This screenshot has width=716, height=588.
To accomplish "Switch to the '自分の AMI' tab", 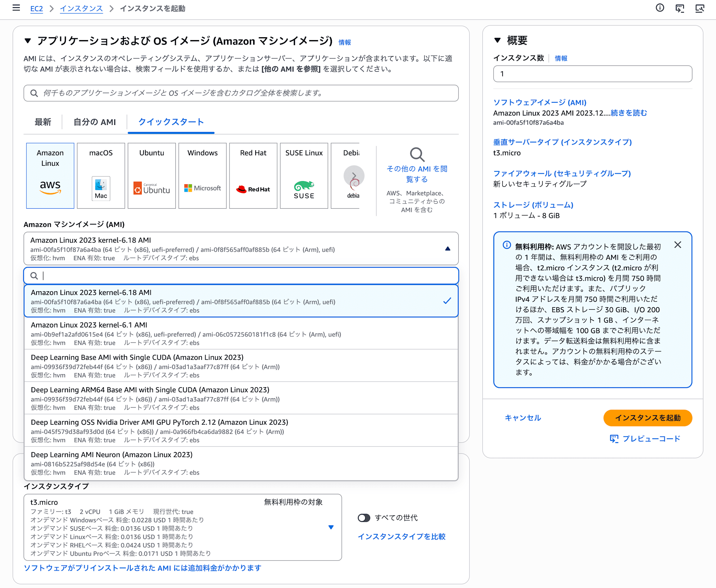I will point(95,122).
